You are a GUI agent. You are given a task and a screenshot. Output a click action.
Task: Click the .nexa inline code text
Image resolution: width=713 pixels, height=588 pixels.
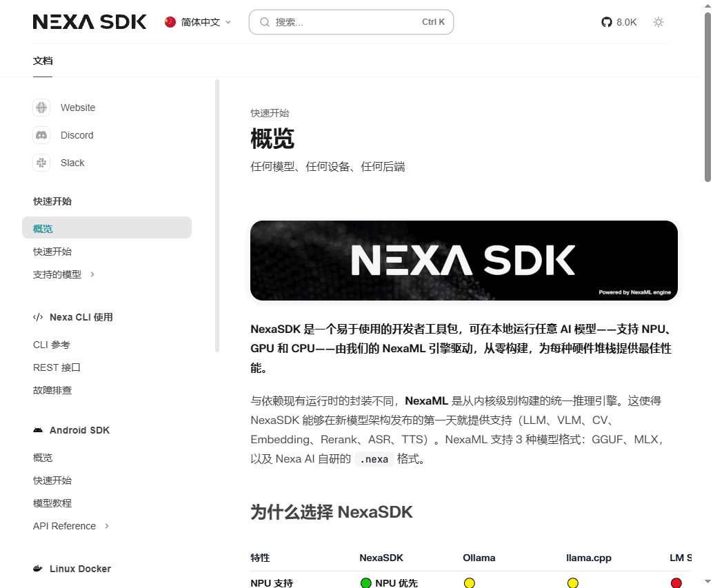374,459
